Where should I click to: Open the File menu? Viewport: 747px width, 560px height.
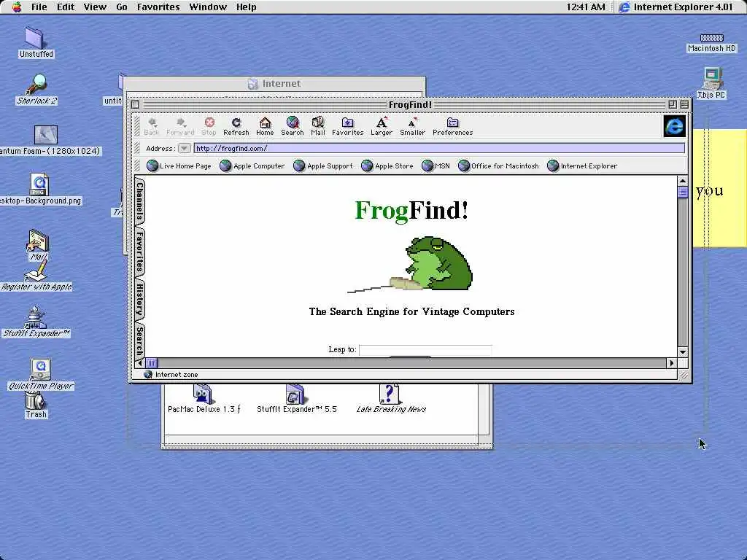pos(39,7)
